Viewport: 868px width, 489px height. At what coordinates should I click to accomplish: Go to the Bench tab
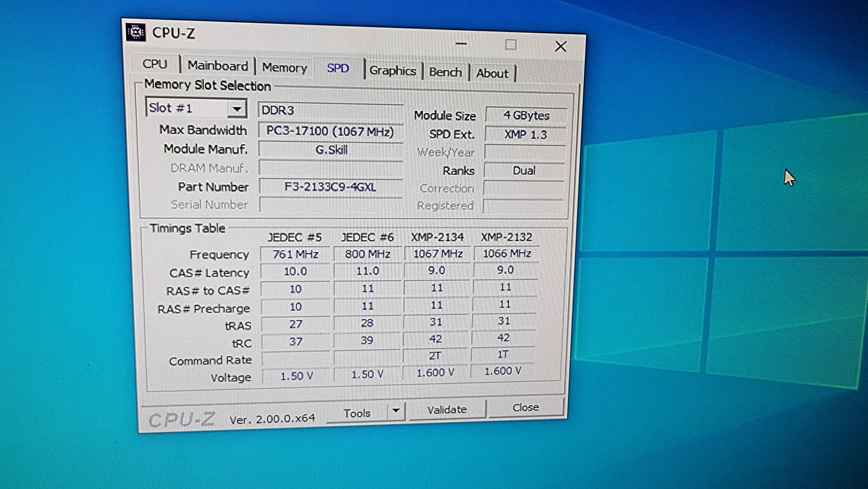click(x=446, y=72)
